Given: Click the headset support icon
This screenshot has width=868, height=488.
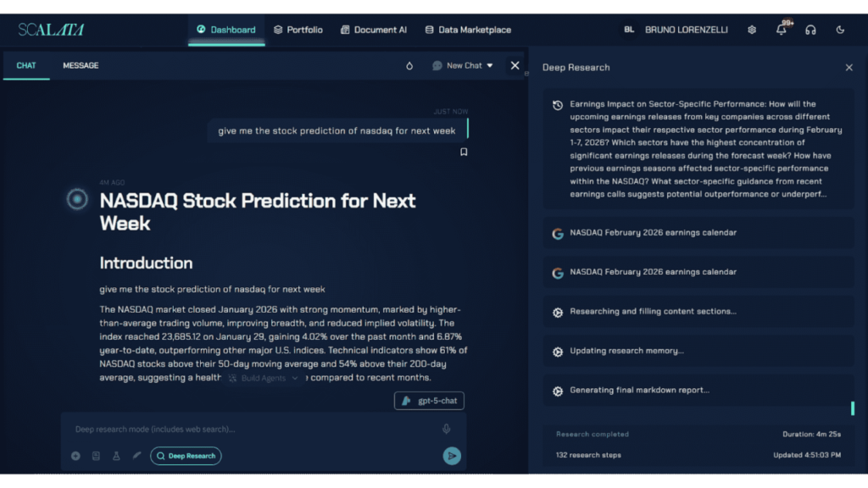Looking at the screenshot, I should click(810, 30).
